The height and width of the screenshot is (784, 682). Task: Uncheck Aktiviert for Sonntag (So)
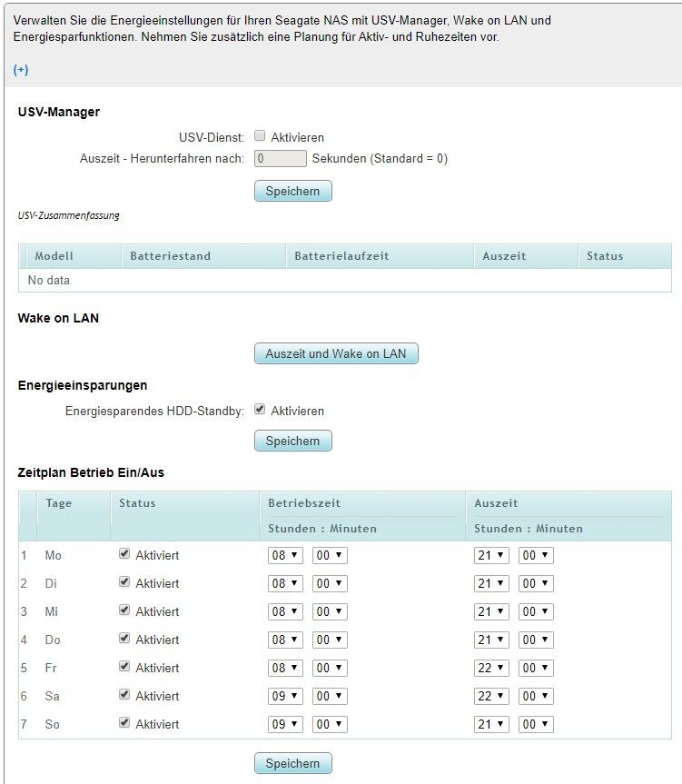point(124,722)
